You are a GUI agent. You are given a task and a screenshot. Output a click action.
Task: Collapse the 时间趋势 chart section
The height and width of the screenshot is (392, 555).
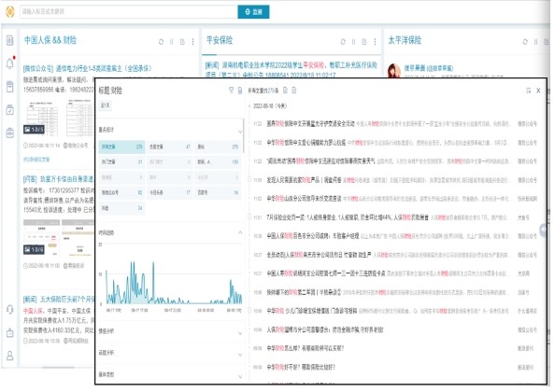240,232
